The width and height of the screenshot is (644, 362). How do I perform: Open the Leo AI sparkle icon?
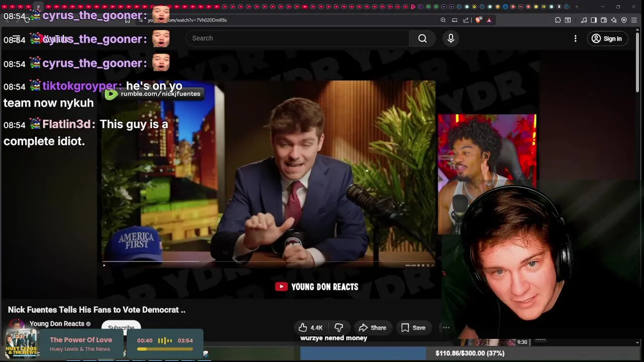[x=614, y=20]
